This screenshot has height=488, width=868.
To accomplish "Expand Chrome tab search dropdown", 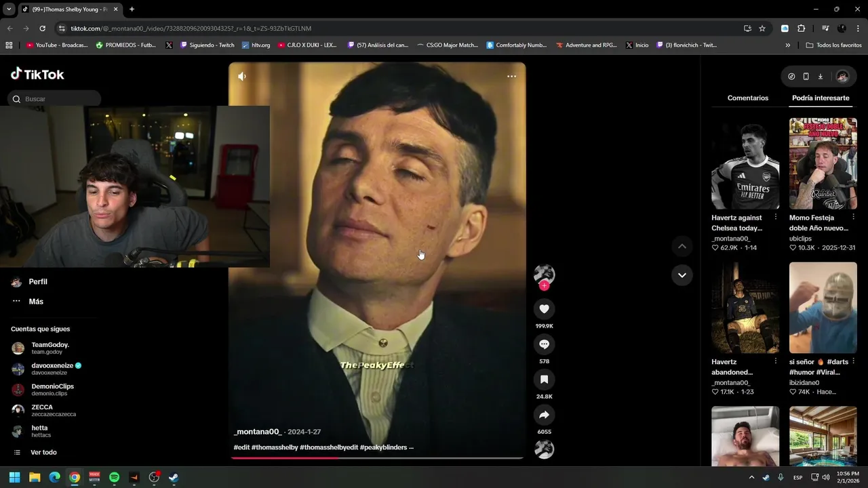I will click(x=9, y=9).
